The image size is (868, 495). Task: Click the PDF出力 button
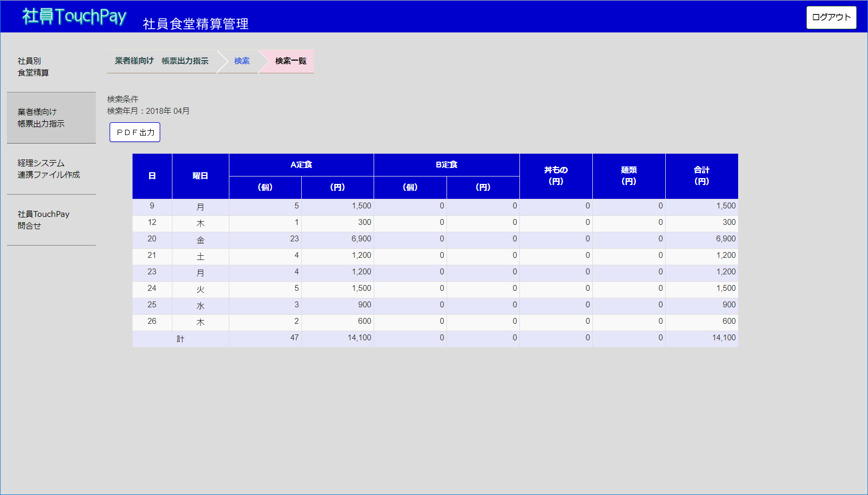pos(135,132)
